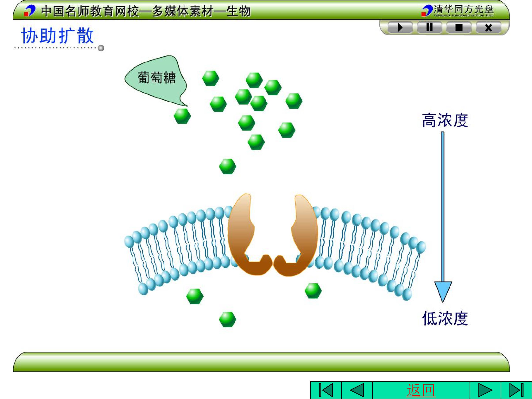Close the player with the X button
The width and height of the screenshot is (532, 399).
coord(488,28)
